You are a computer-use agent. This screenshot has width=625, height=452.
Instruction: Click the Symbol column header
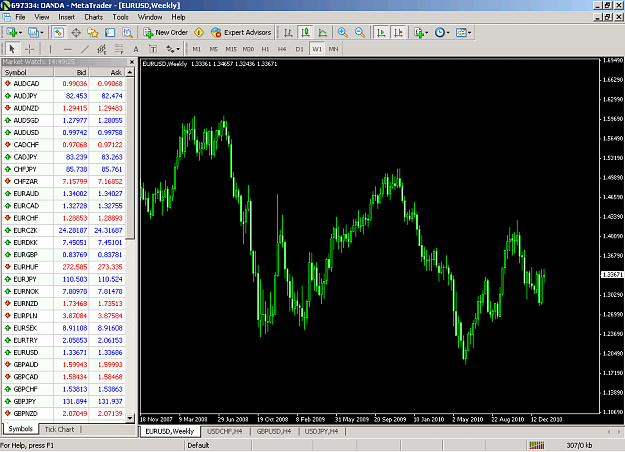28,72
